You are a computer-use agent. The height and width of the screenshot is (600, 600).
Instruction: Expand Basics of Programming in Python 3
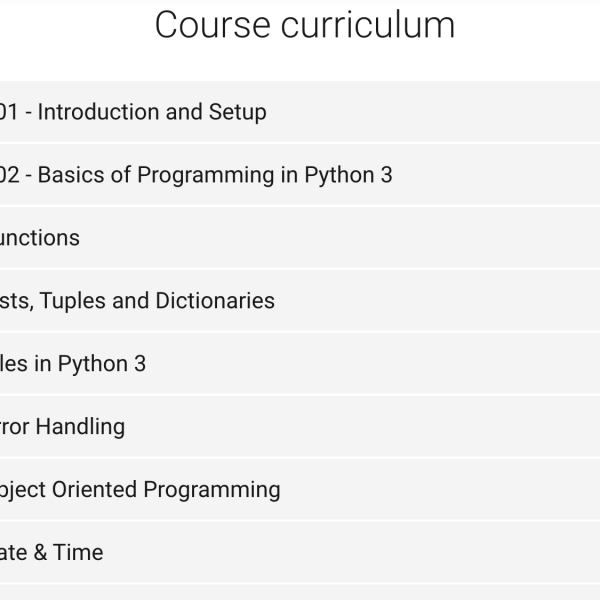click(x=300, y=175)
